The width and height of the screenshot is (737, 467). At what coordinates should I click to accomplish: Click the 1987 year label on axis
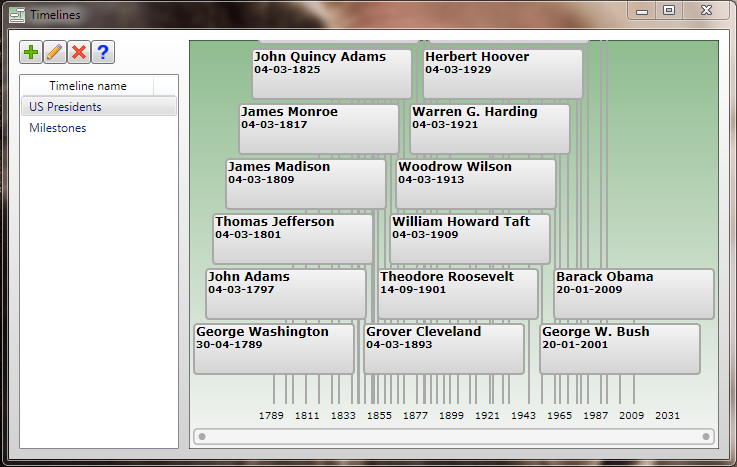pos(596,415)
